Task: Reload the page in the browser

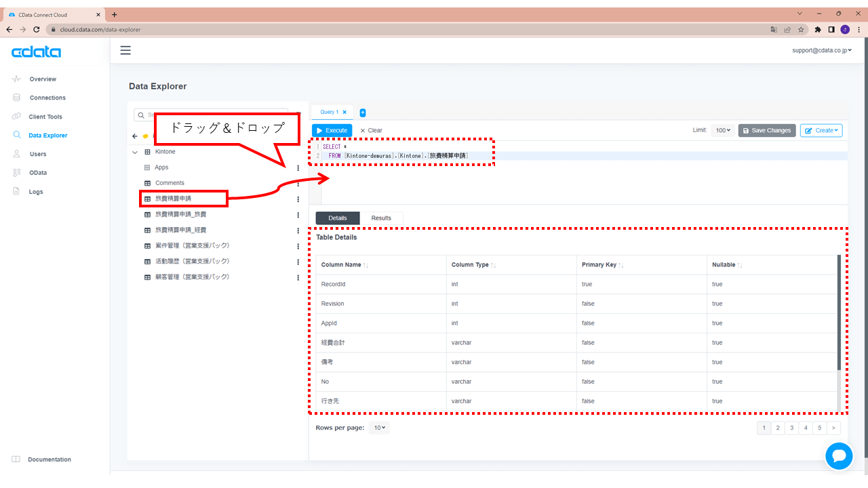Action: [37, 29]
